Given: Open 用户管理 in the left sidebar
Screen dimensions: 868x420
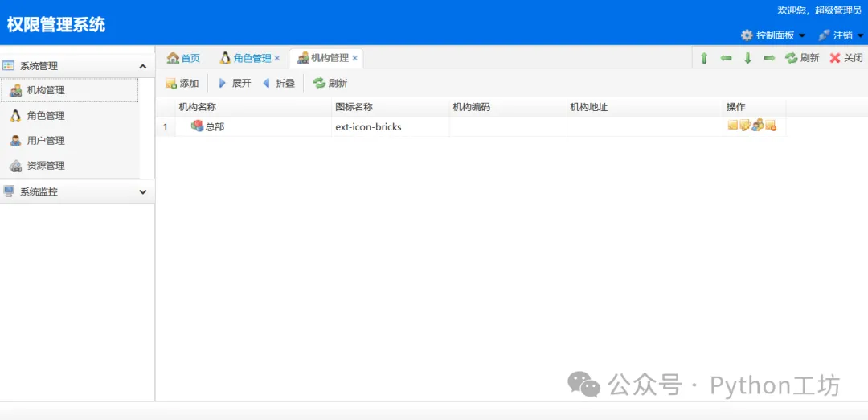Looking at the screenshot, I should point(70,141).
